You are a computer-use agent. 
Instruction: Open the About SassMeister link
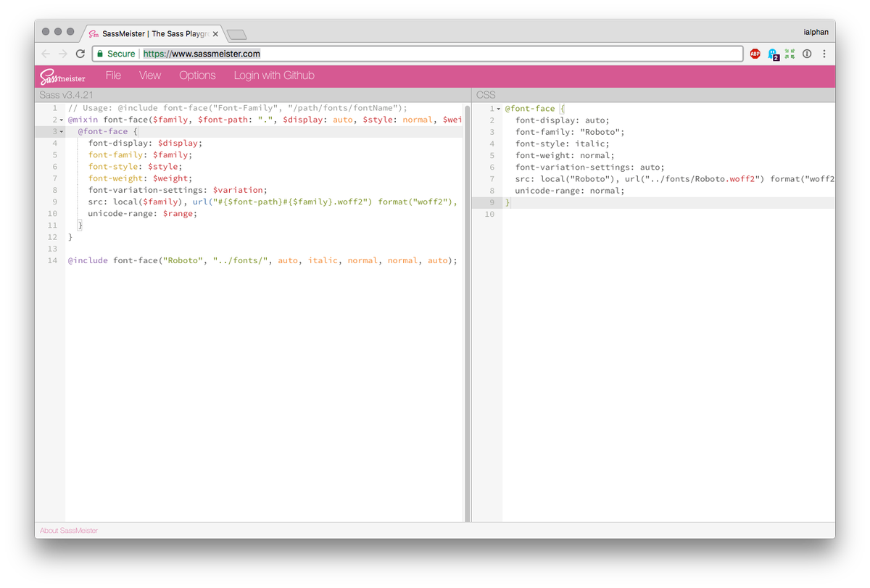click(69, 531)
